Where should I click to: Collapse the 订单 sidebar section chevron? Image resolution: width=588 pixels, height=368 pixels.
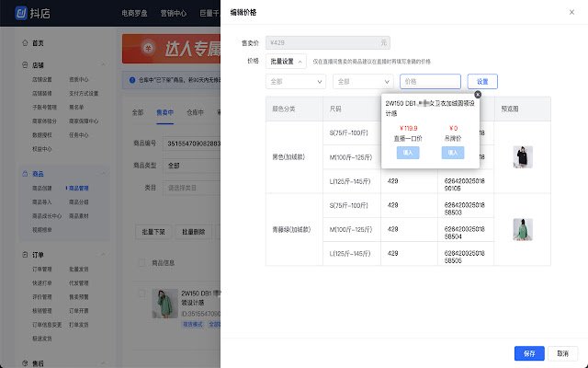pyautogui.click(x=103, y=255)
